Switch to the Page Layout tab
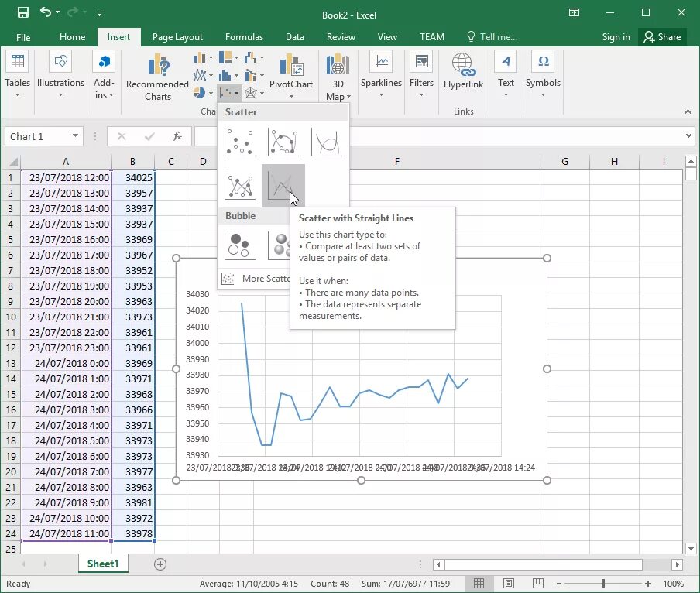The width and height of the screenshot is (700, 593). pyautogui.click(x=177, y=37)
